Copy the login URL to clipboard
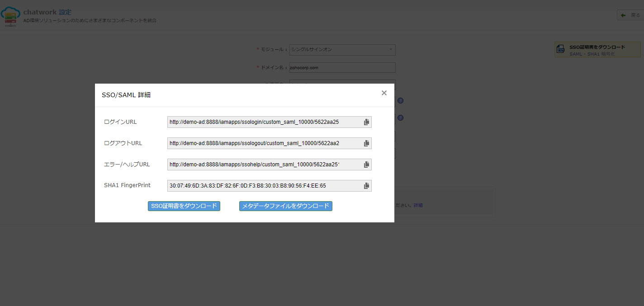Viewport: 644px width, 306px height. [367, 122]
